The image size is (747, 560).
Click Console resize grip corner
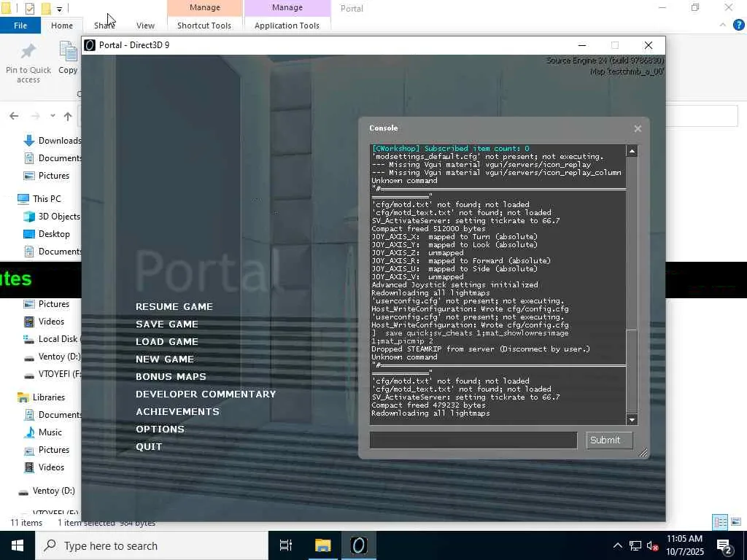[x=643, y=452]
